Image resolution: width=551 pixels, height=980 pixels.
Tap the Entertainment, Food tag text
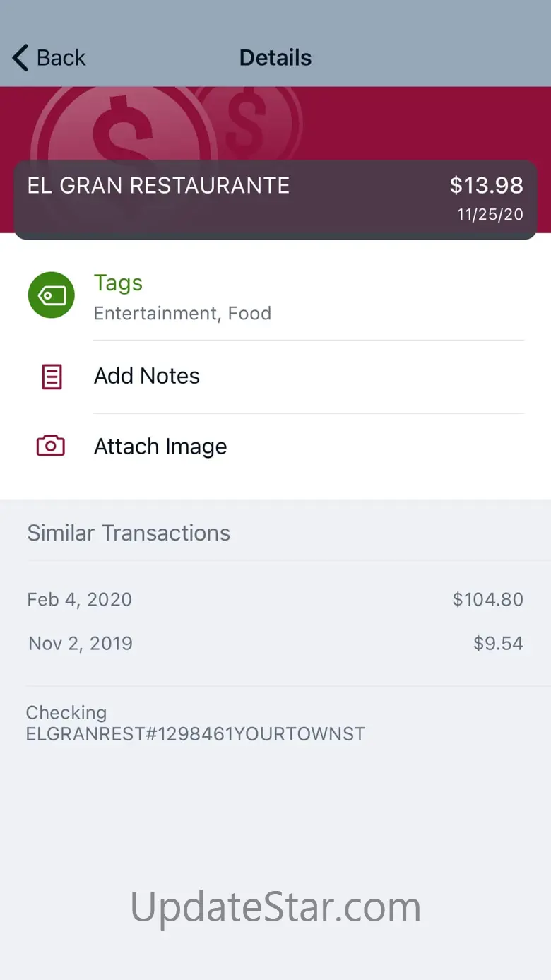[182, 314]
